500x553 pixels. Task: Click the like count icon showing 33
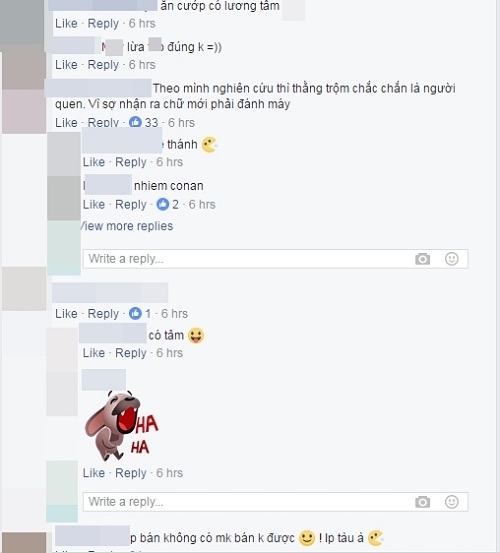pos(135,122)
